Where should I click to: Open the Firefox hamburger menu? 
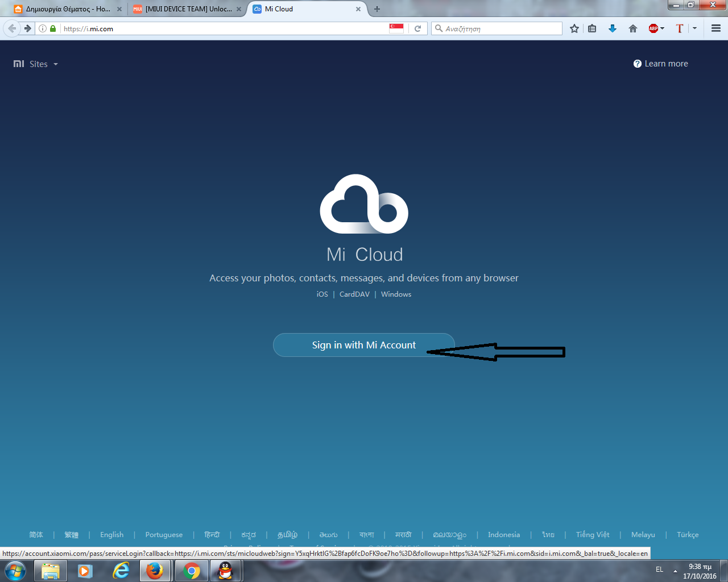click(716, 28)
